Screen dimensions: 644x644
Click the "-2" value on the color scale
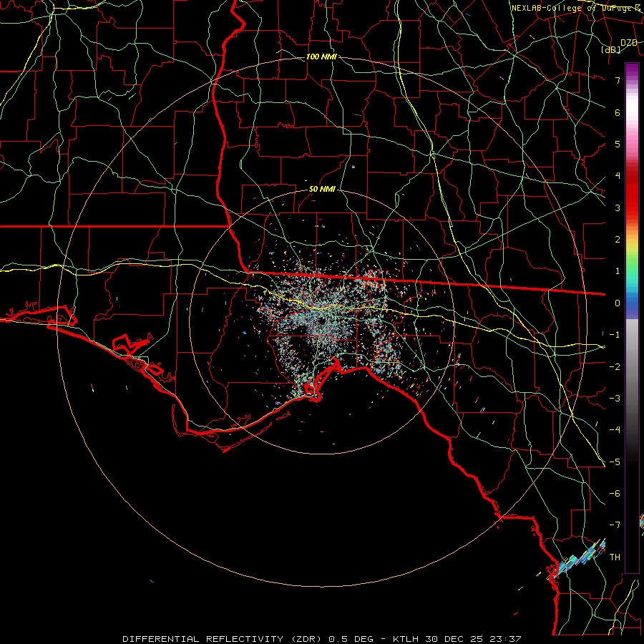click(x=615, y=366)
